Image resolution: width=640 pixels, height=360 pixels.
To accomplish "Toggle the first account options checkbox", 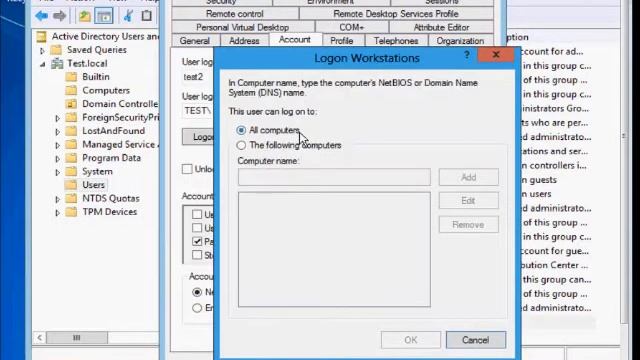I will click(x=197, y=214).
